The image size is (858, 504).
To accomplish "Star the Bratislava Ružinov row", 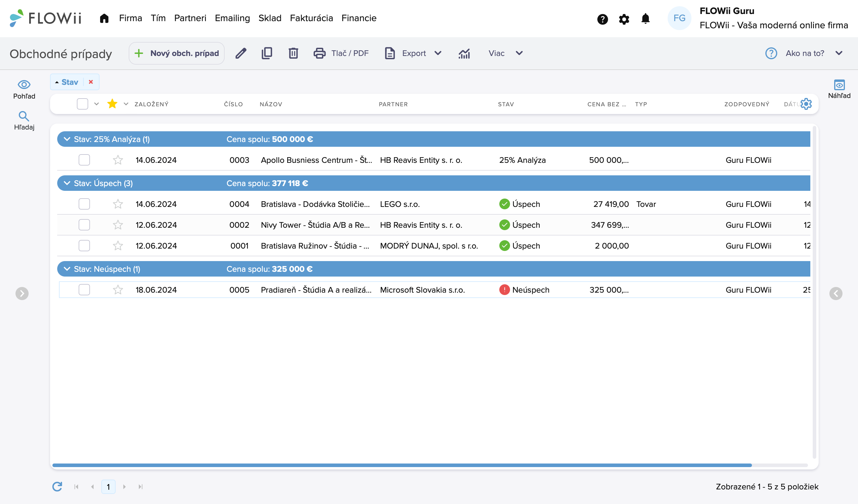I will 118,245.
